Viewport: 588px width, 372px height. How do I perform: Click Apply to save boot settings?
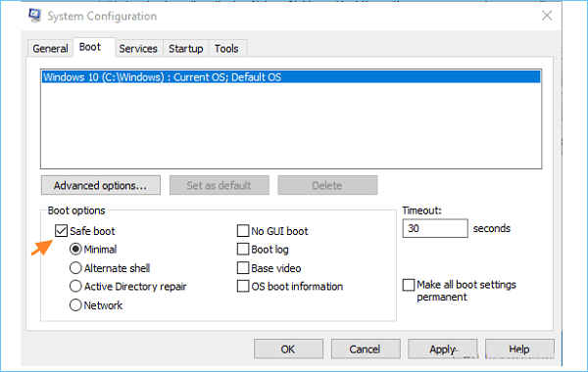[443, 349]
